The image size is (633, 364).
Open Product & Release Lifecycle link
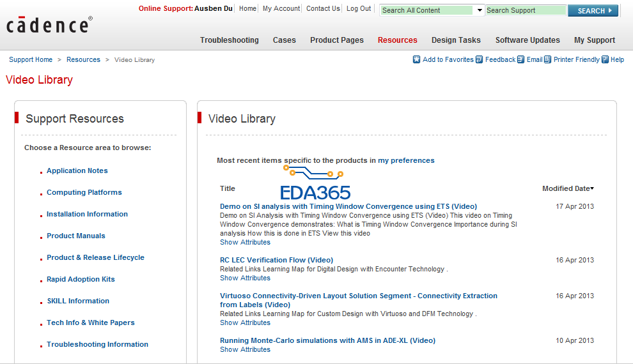pos(95,257)
